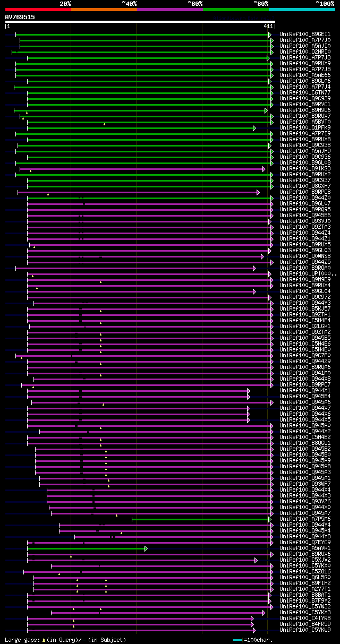Click the arrowhead ending the UniRef100_B9RQA0 alignment
The image size is (340, 644).
pyautogui.click(x=254, y=268)
